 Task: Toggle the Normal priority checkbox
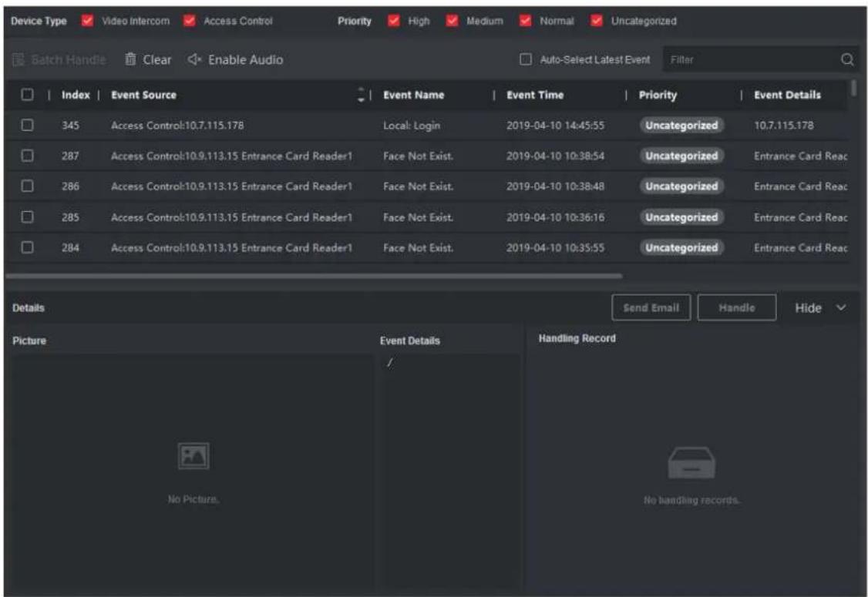(x=525, y=21)
